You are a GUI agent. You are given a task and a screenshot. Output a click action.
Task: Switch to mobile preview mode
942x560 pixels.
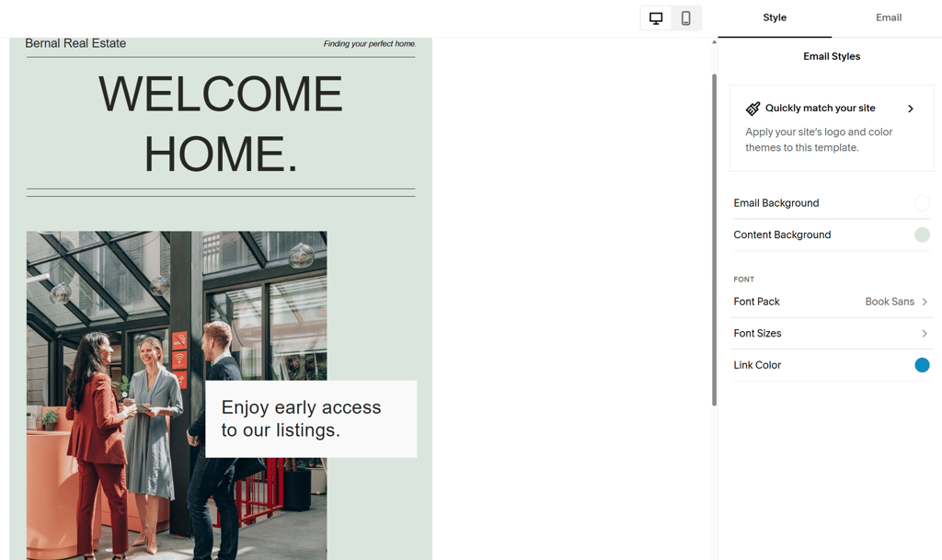pyautogui.click(x=686, y=18)
